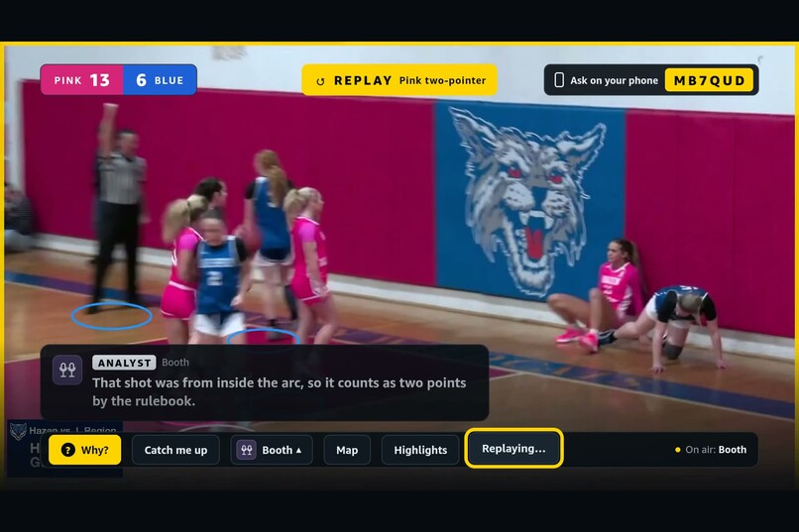Open the Map view

coord(347,450)
